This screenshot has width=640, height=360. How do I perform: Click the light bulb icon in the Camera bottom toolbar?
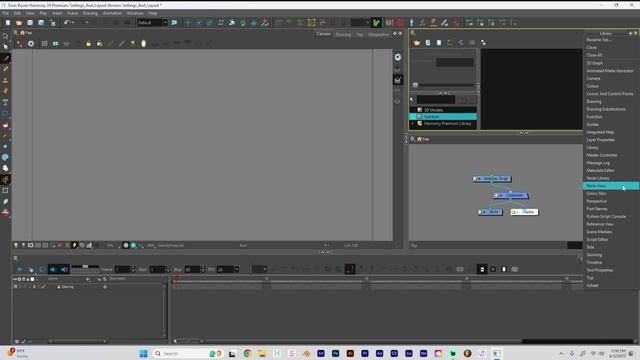16,245
